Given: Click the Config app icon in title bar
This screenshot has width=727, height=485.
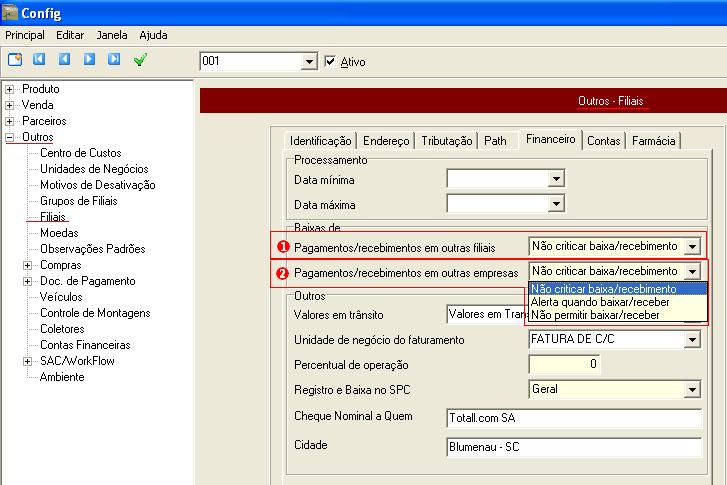Looking at the screenshot, I should tap(9, 12).
